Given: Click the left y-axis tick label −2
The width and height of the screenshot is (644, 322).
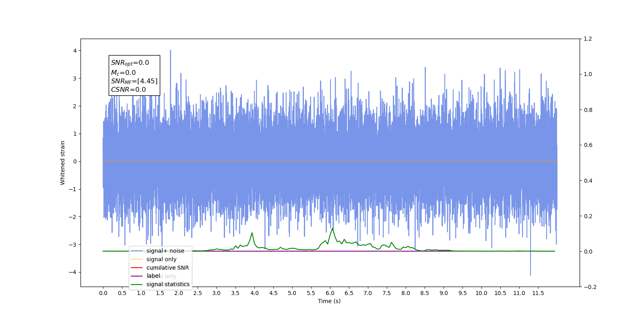Looking at the screenshot, I should tap(73, 217).
